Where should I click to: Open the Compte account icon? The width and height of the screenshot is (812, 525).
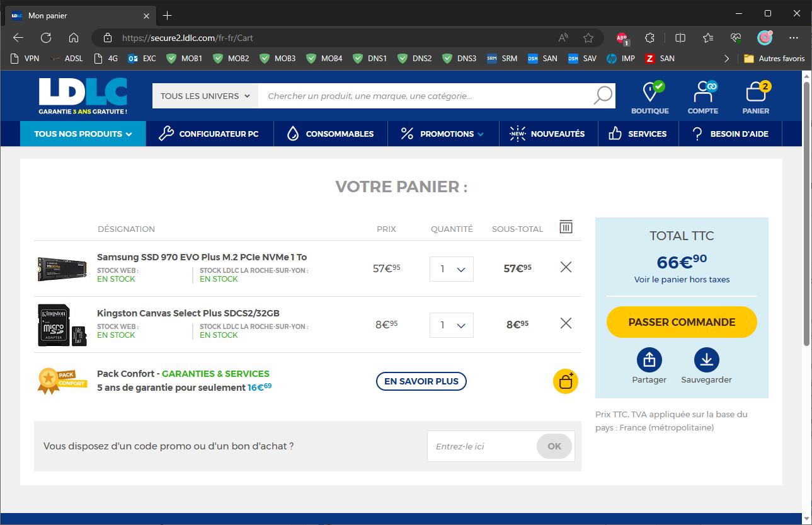pyautogui.click(x=703, y=97)
